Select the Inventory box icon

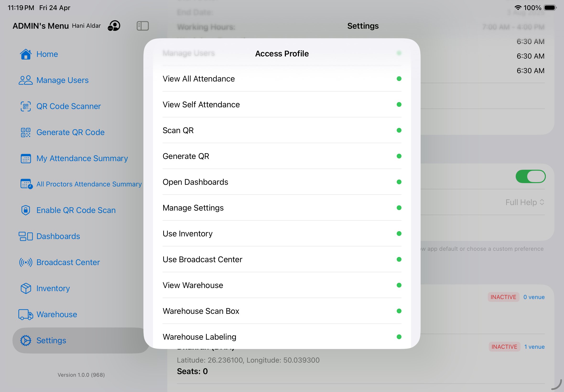point(26,288)
